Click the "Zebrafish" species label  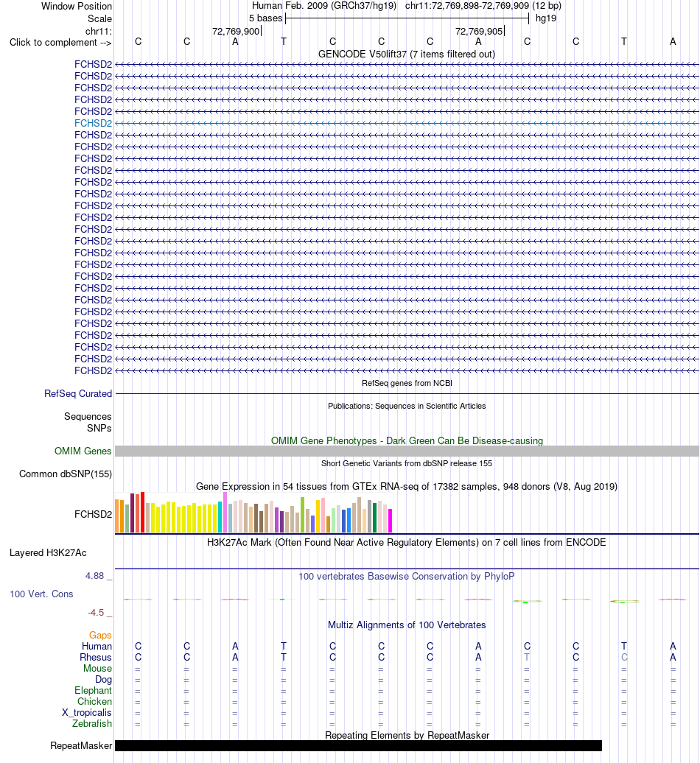click(92, 723)
